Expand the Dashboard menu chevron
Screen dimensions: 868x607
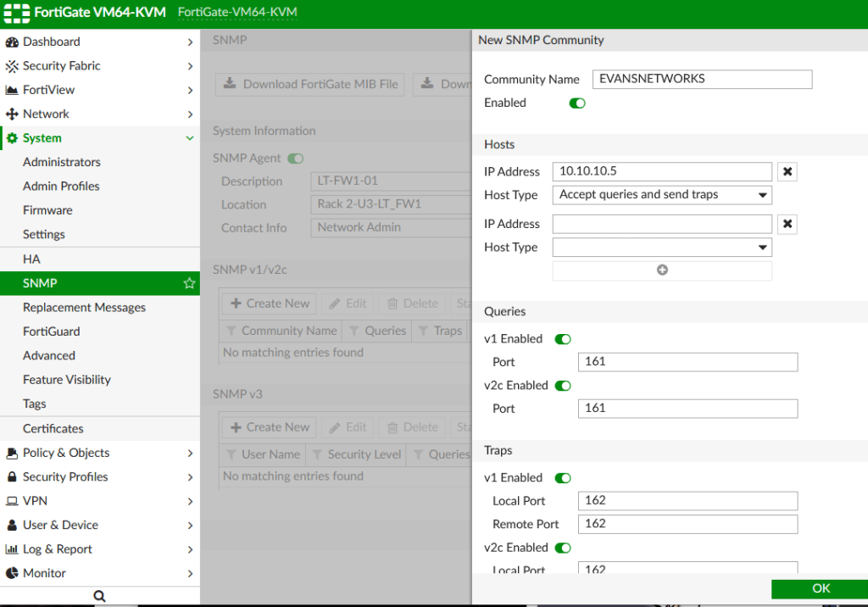(x=190, y=42)
